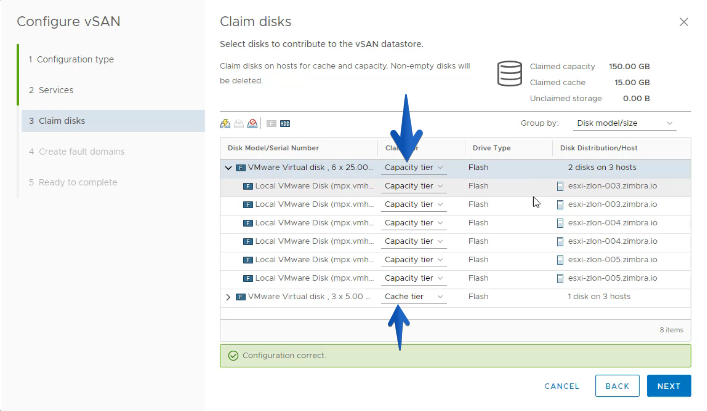Click the green check icon beside Configuration correct

point(233,356)
